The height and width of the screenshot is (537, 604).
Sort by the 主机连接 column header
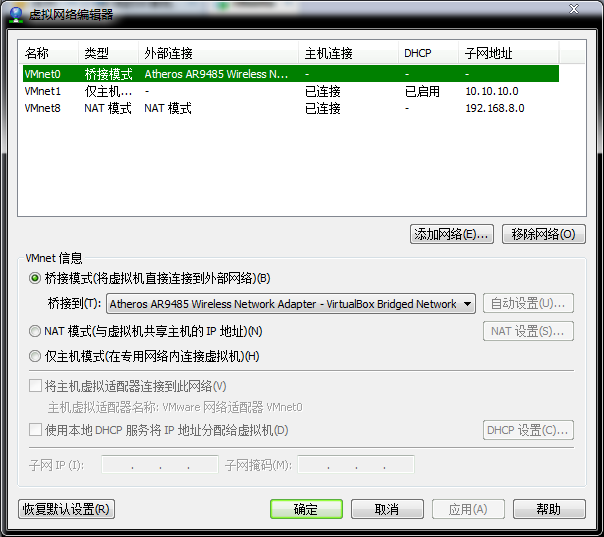coord(349,53)
